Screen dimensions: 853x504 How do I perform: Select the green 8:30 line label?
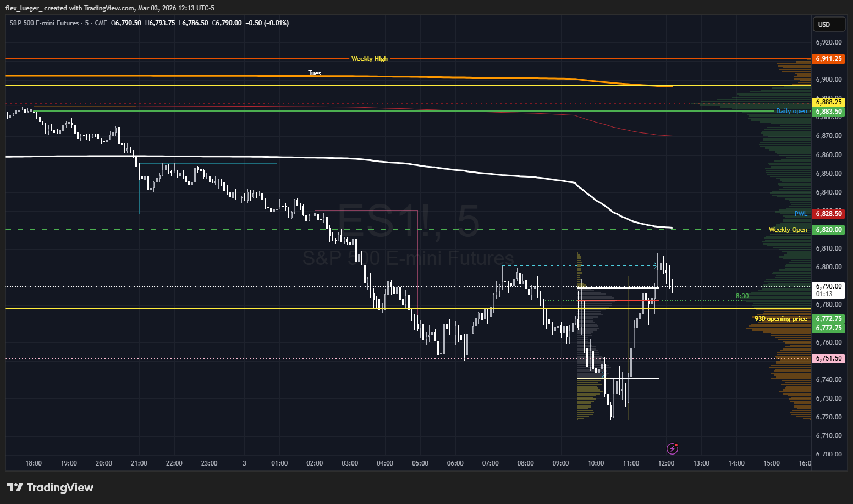[742, 296]
